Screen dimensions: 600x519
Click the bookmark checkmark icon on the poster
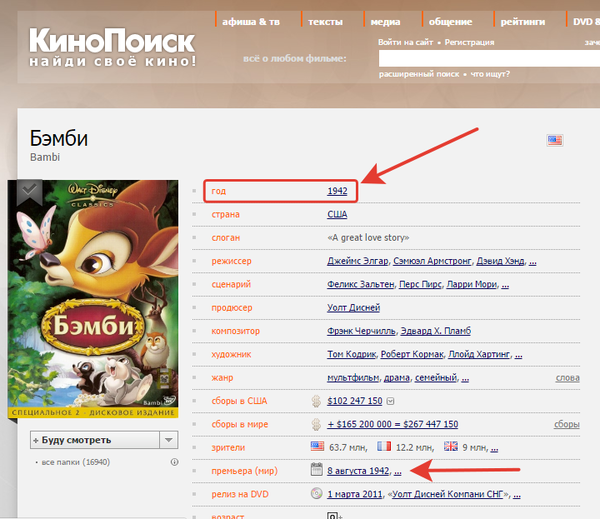tap(29, 190)
